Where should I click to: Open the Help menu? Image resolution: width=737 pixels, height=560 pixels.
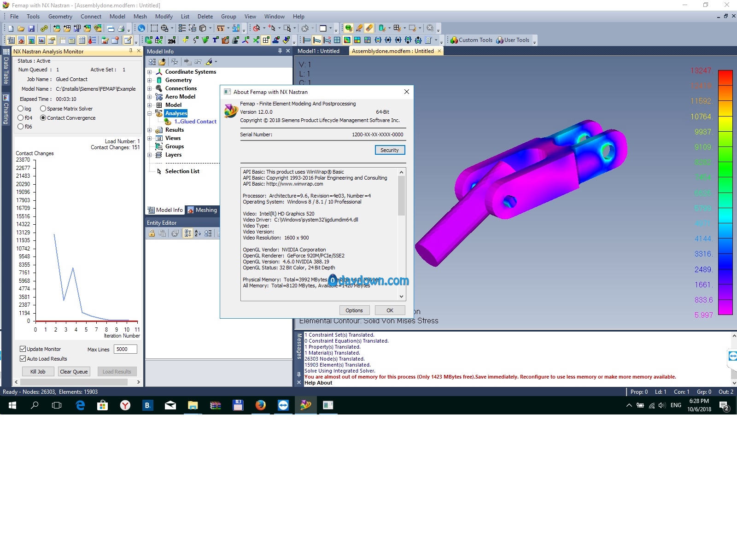click(298, 17)
